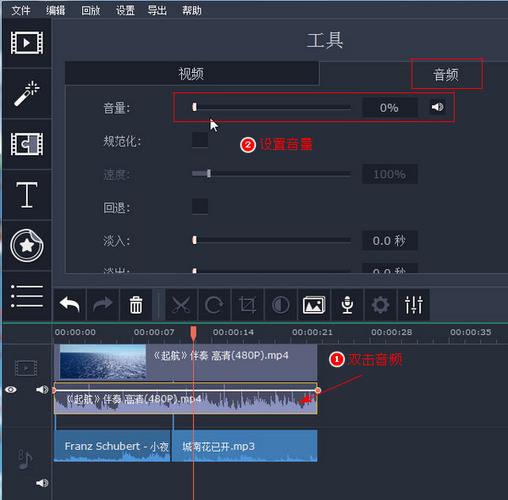
Task: Open the 设置 menu
Action: coord(125,11)
